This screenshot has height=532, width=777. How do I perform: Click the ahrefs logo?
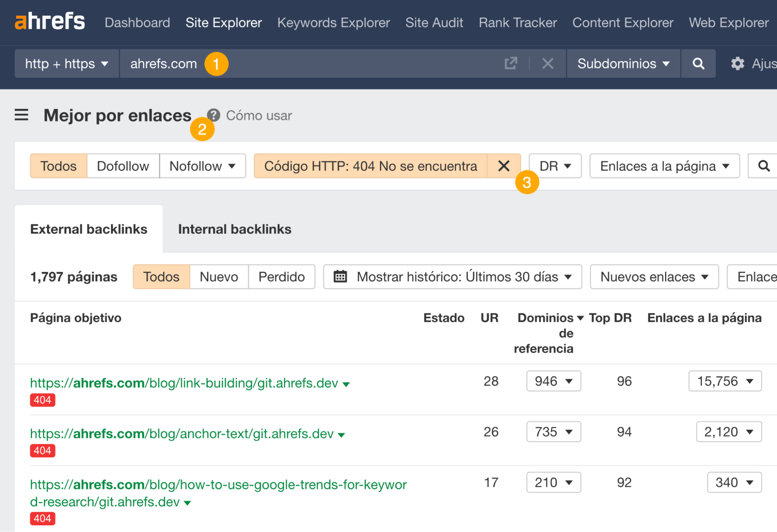(49, 22)
